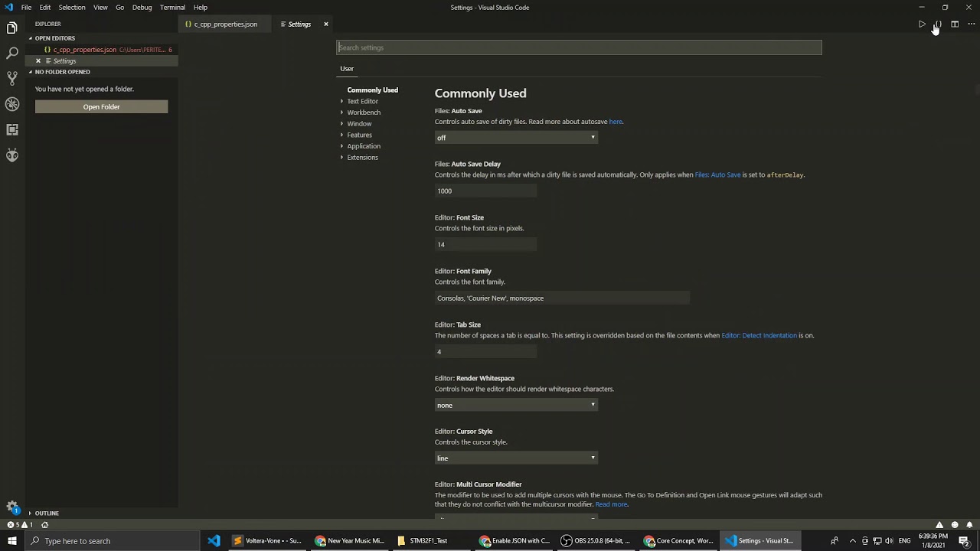This screenshot has height=551, width=980.
Task: Open the File menu
Action: click(x=26, y=8)
